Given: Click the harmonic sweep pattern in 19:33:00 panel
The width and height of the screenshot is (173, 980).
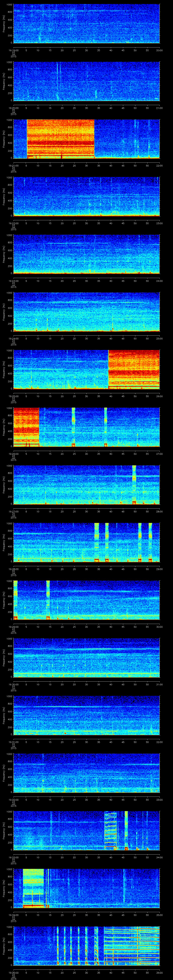Looking at the screenshot, I should (111, 831).
